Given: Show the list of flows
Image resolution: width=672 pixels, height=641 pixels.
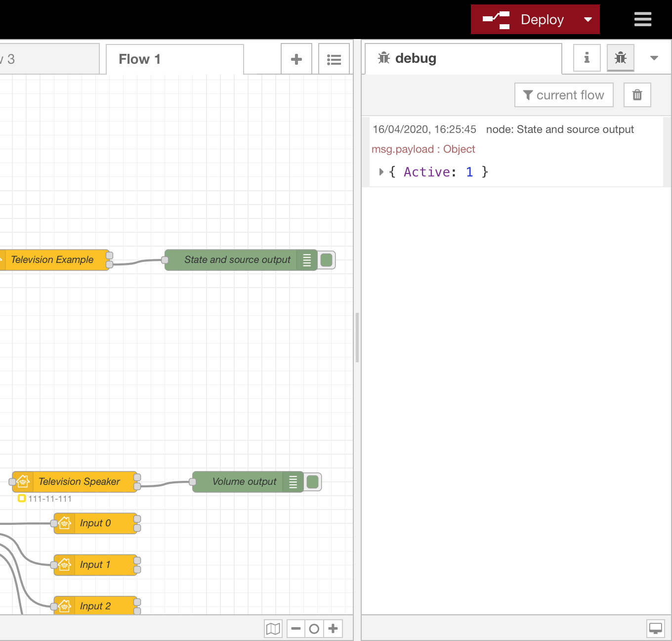Looking at the screenshot, I should [334, 59].
